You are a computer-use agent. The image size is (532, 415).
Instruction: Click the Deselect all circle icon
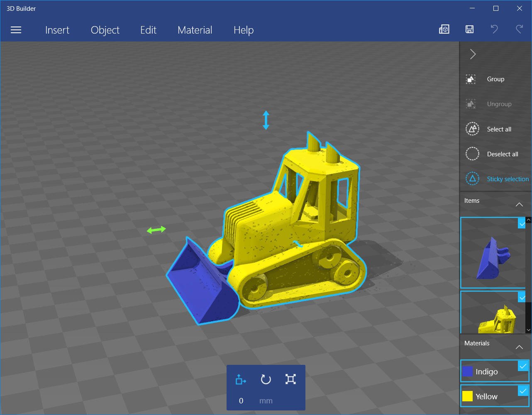point(472,154)
